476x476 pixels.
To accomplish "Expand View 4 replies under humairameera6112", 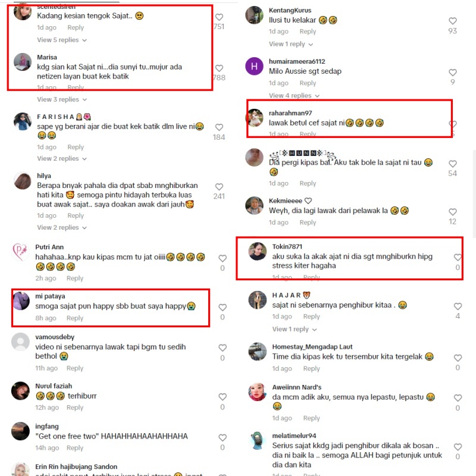I will (294, 96).
